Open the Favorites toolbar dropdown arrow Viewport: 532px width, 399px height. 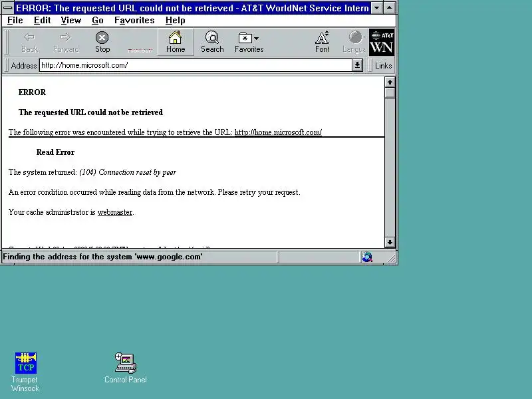point(256,39)
